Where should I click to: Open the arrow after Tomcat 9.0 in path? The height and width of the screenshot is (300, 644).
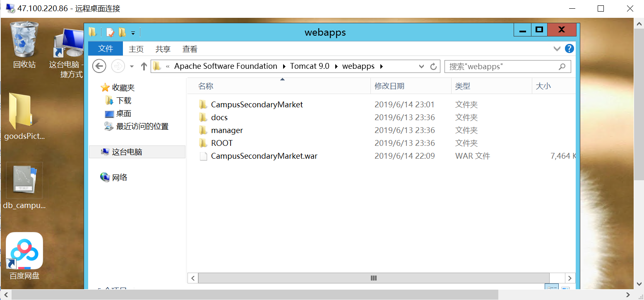(x=336, y=66)
